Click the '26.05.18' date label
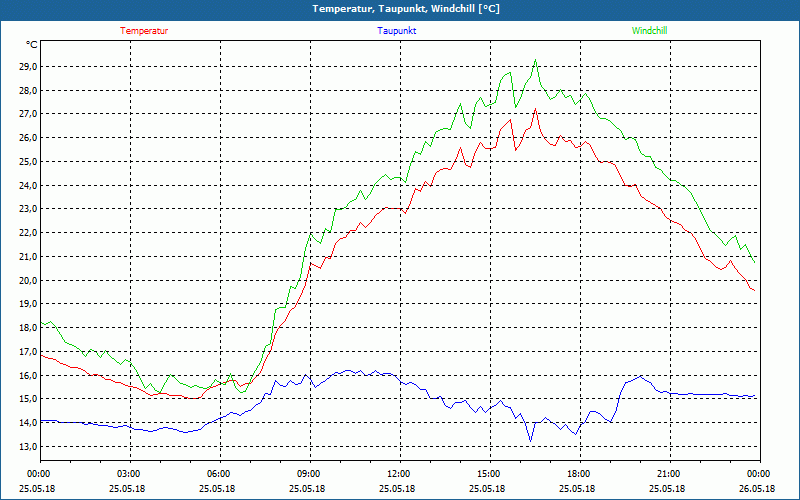This screenshot has height=500, width=800. pos(757,489)
